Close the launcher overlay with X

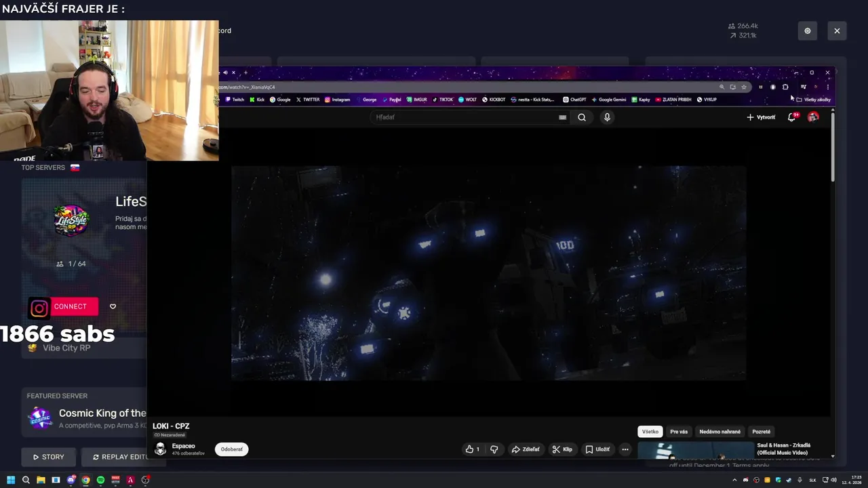(837, 31)
